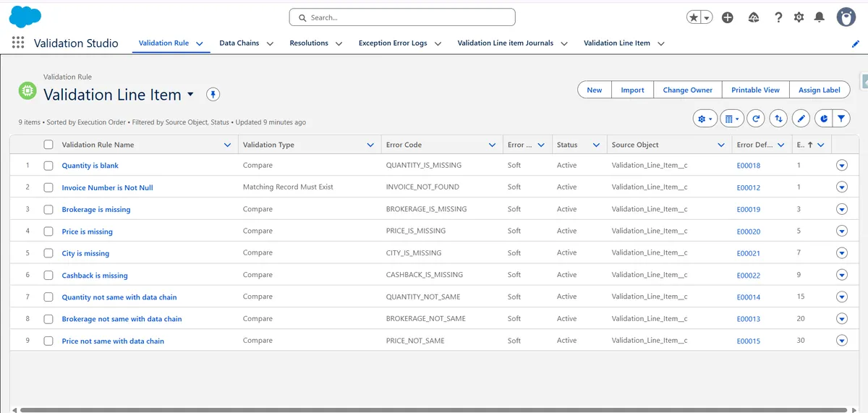The height and width of the screenshot is (413, 868).
Task: Open the Trailhead guidance icon
Action: pyautogui.click(x=753, y=17)
